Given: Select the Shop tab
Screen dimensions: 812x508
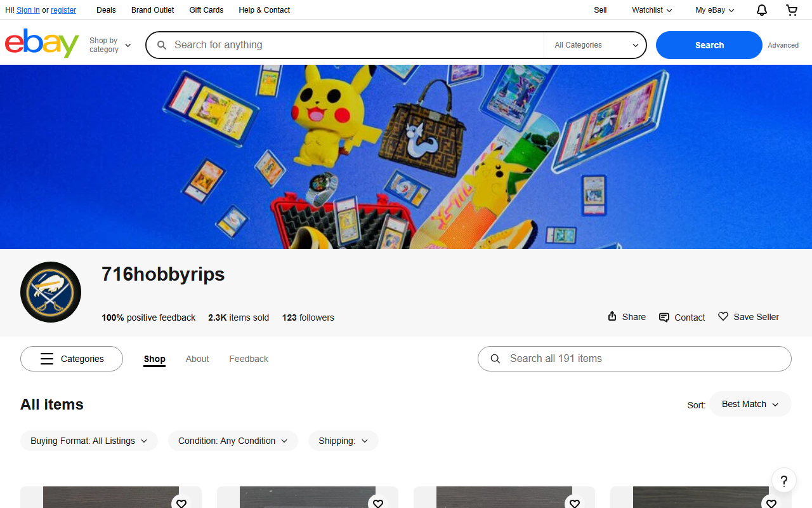Looking at the screenshot, I should pos(154,359).
